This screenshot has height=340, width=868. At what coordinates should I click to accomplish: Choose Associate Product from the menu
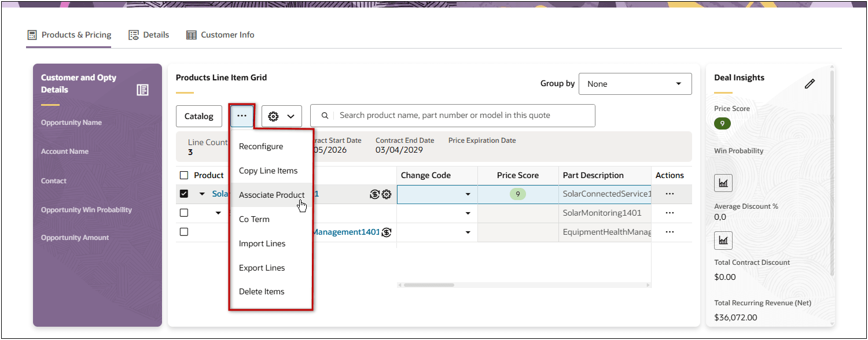point(271,195)
